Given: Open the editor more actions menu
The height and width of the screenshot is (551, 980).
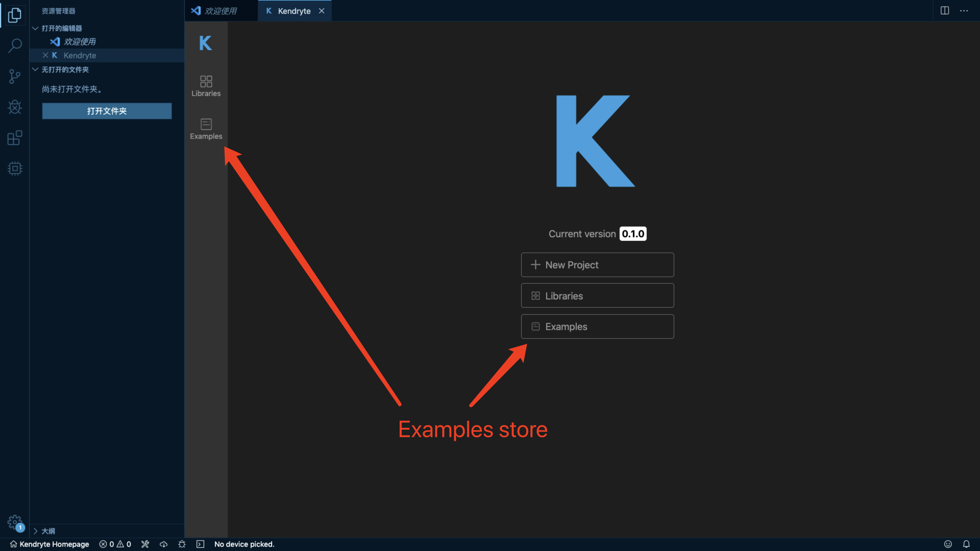Looking at the screenshot, I should [964, 11].
